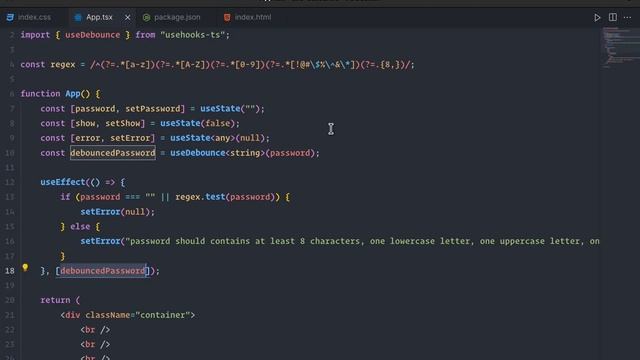640x360 pixels.
Task: Click the React icon on App.tsx tab
Action: click(78, 18)
